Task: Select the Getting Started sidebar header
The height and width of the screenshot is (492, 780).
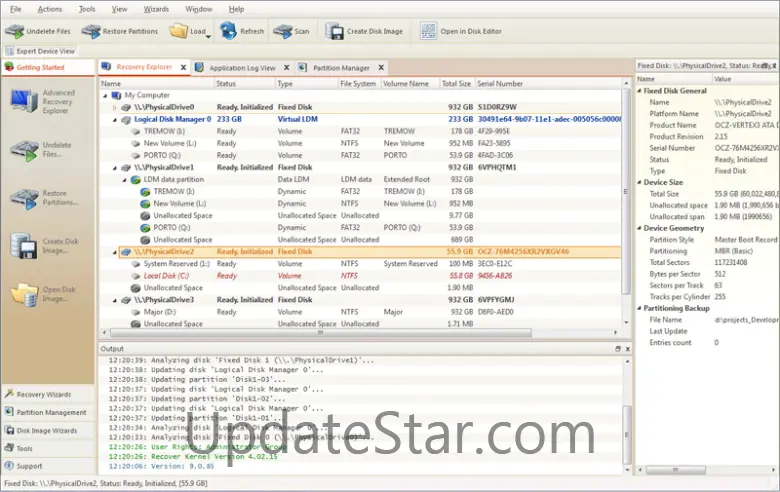Action: tap(48, 67)
